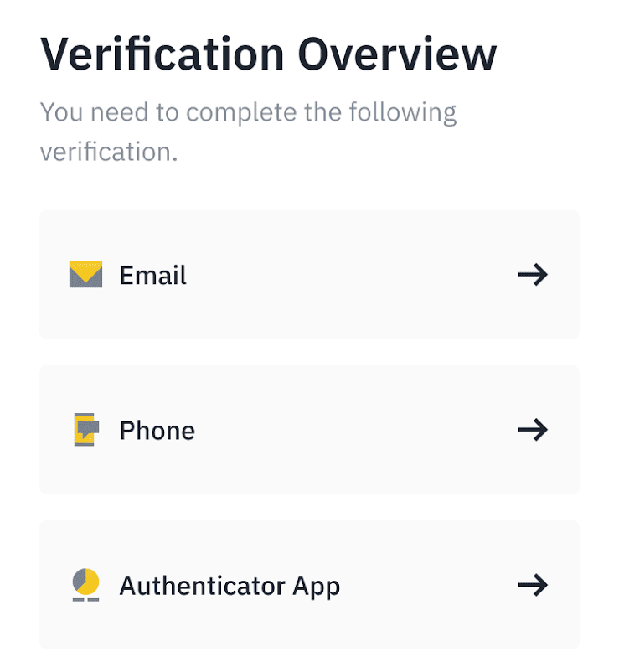Click the Authenticator App pie-timer icon
The height and width of the screenshot is (672, 619).
tap(85, 584)
